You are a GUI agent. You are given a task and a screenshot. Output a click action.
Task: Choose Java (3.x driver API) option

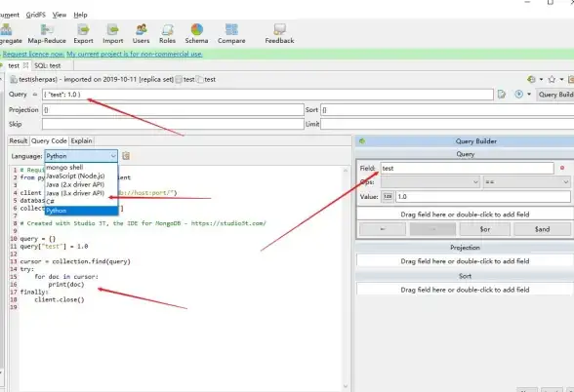(75, 193)
